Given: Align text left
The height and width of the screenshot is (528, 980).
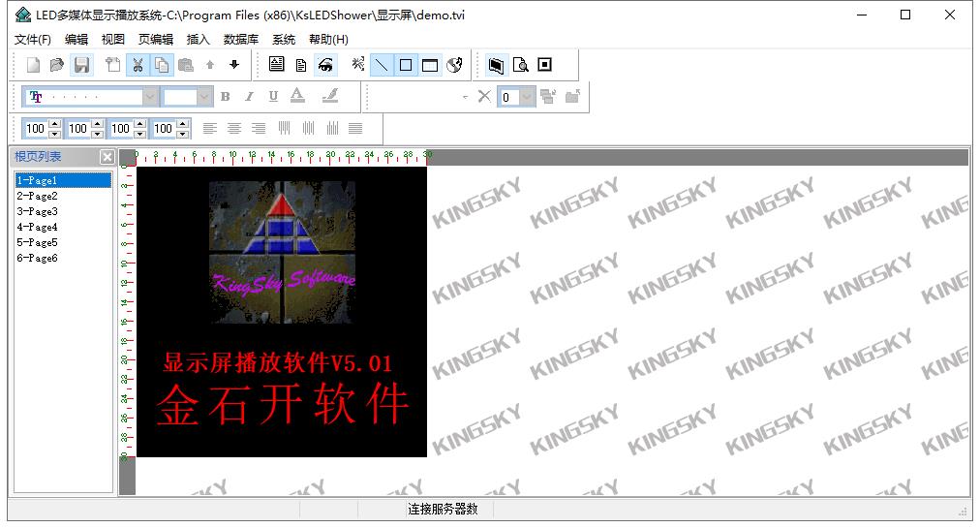Looking at the screenshot, I should tap(210, 128).
